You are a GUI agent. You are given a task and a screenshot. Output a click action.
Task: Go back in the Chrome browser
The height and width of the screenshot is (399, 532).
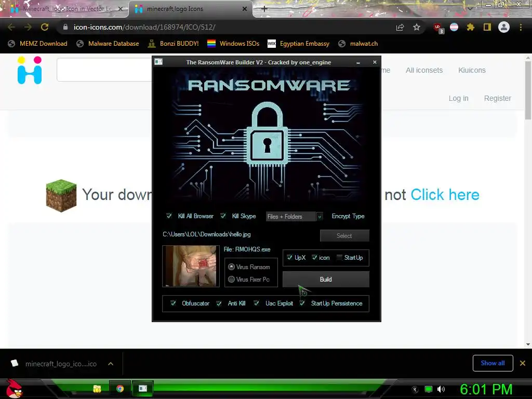(11, 27)
